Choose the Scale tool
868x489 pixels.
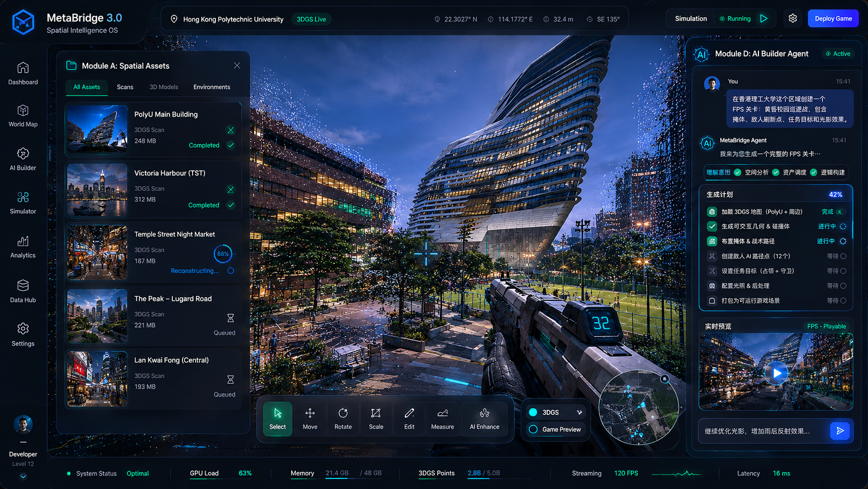pos(376,419)
